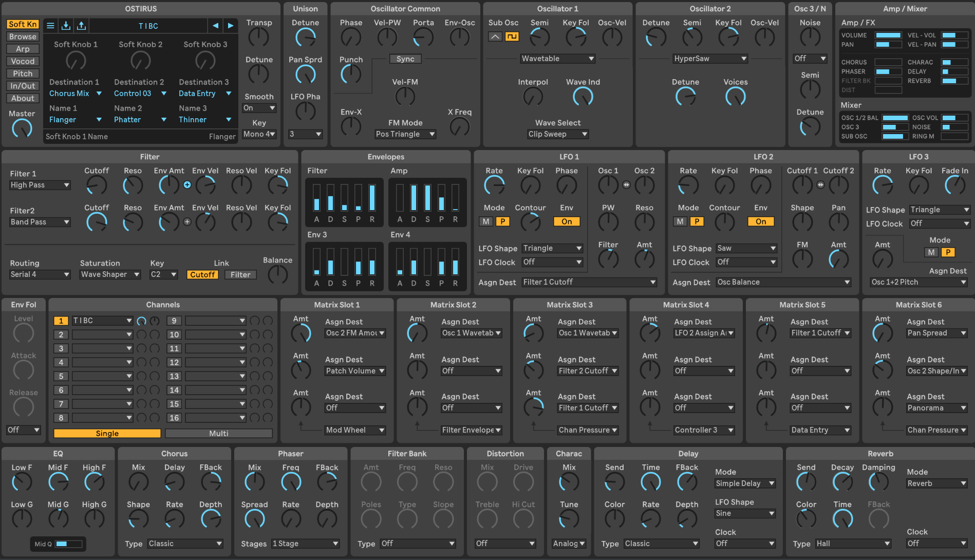Toggle the Sync button in Oscillator Common
Image resolution: width=975 pixels, height=560 pixels.
(x=405, y=59)
